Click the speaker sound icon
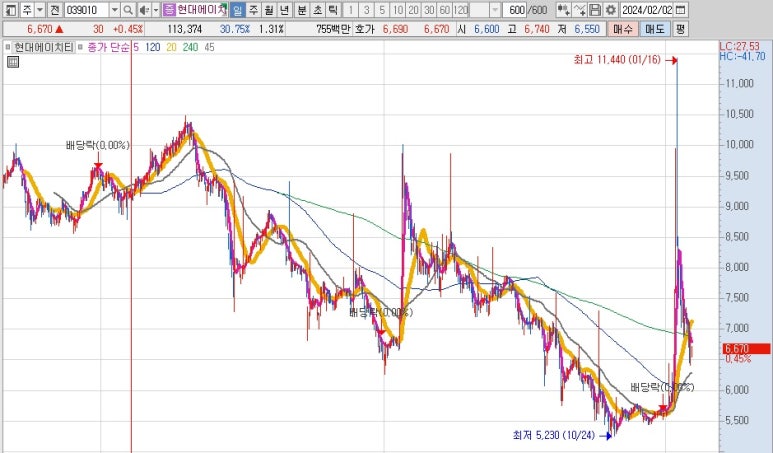 (143, 10)
